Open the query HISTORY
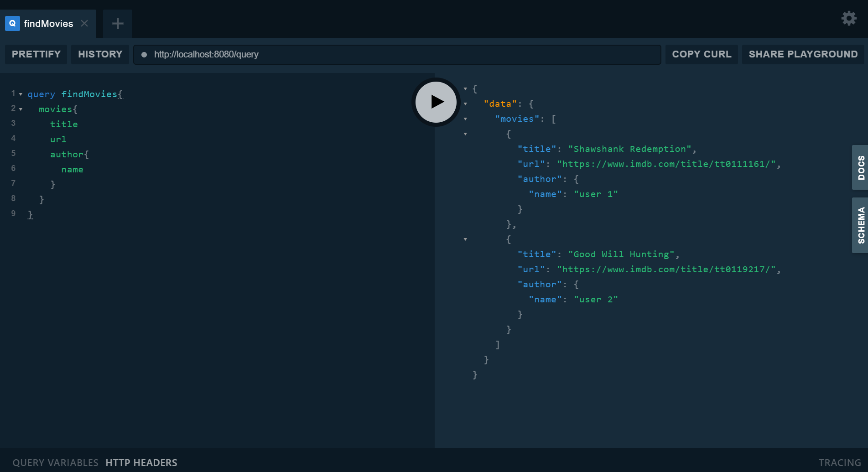Image resolution: width=868 pixels, height=472 pixels. pyautogui.click(x=100, y=54)
